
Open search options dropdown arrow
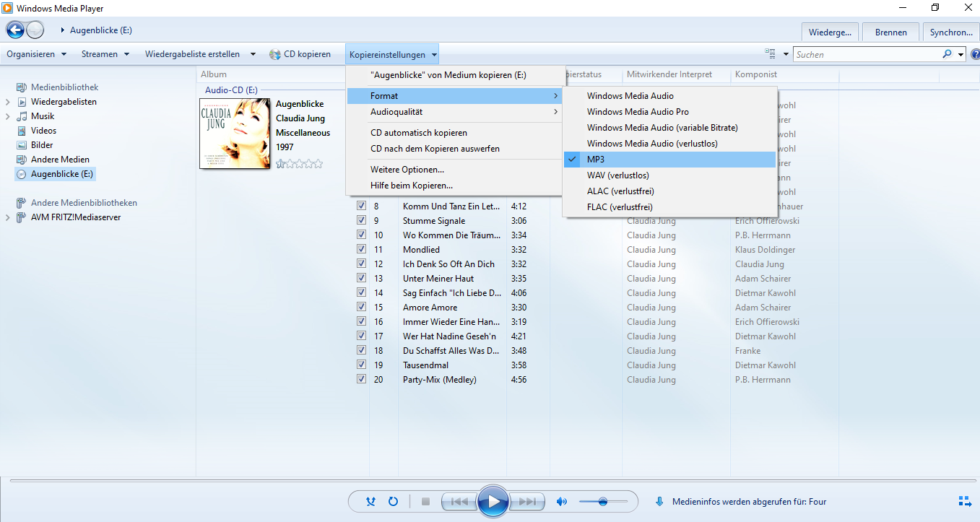(x=961, y=54)
